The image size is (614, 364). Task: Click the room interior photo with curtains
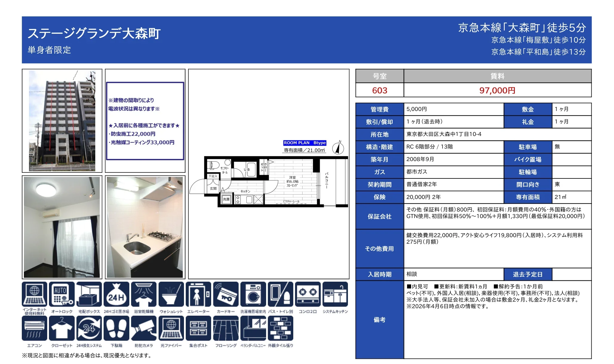pos(62,227)
